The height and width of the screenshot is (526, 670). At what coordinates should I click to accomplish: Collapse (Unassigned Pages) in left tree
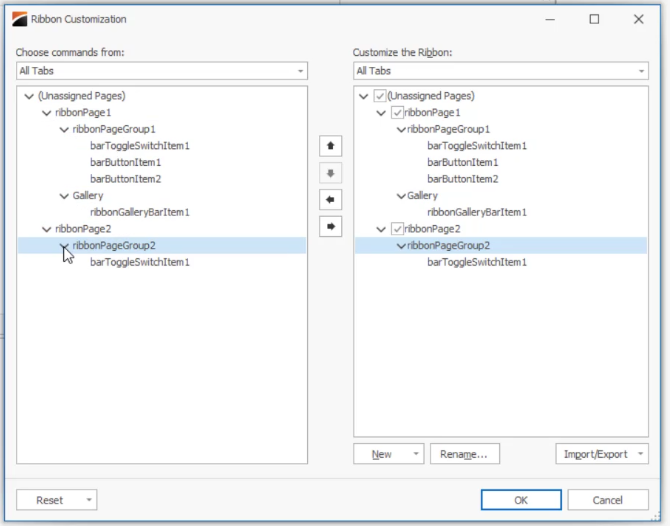tap(29, 96)
